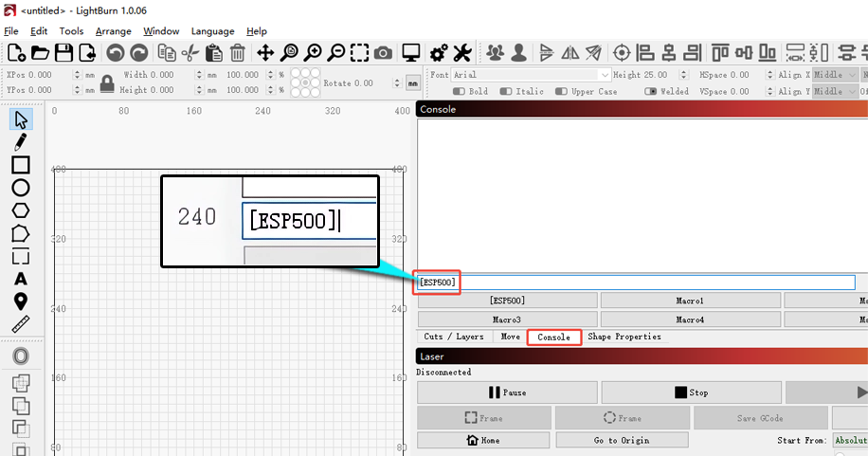Click the Go to Origin button

622,440
